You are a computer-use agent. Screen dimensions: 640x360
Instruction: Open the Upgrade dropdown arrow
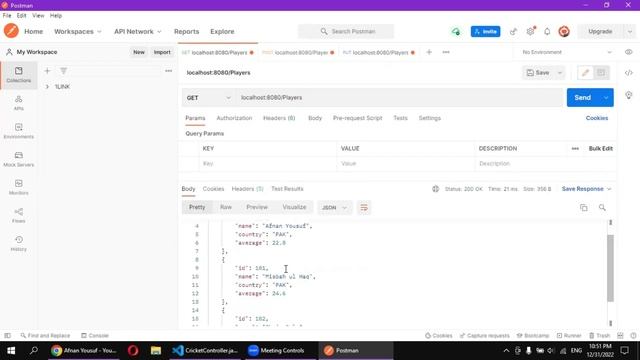(629, 31)
